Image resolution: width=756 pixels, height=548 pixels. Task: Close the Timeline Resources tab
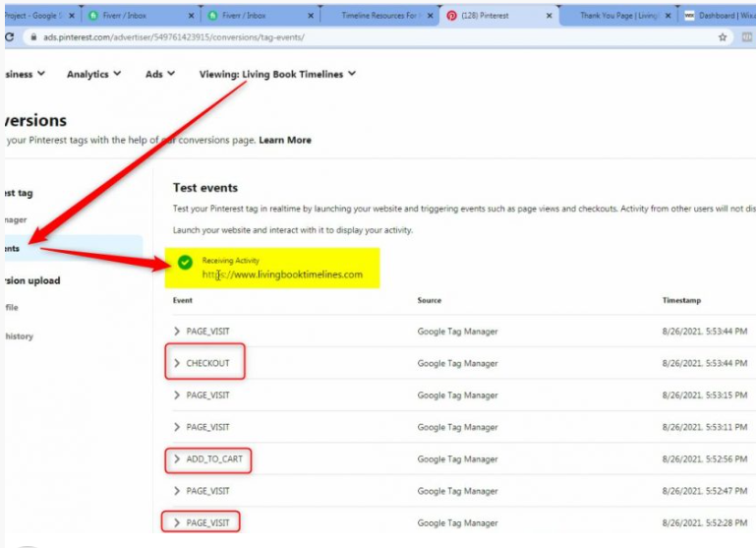click(432, 16)
